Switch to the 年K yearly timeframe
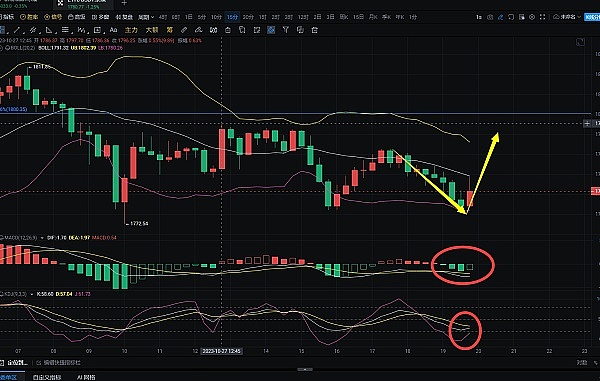The width and height of the screenshot is (600, 381). (400, 17)
